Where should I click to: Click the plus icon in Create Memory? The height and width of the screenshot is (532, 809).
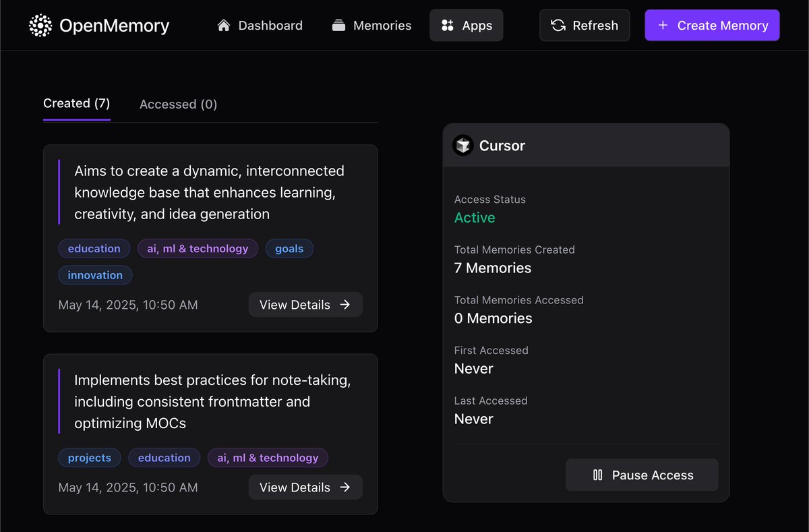click(x=663, y=26)
